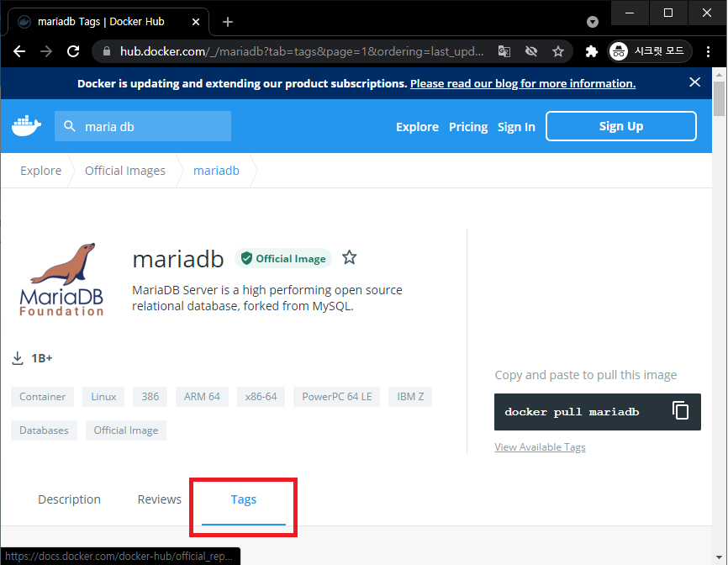The height and width of the screenshot is (565, 728).
Task: Go back using the browser back arrow
Action: pos(19,51)
